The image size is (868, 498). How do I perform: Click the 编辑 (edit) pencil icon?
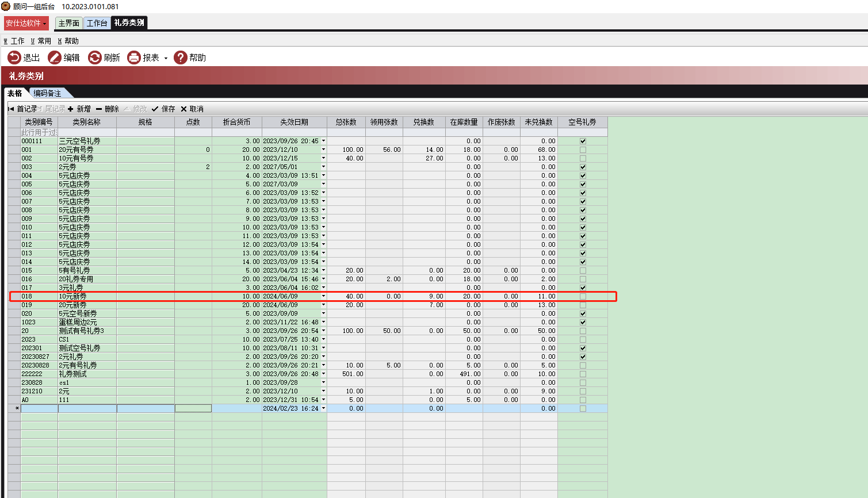coord(55,58)
